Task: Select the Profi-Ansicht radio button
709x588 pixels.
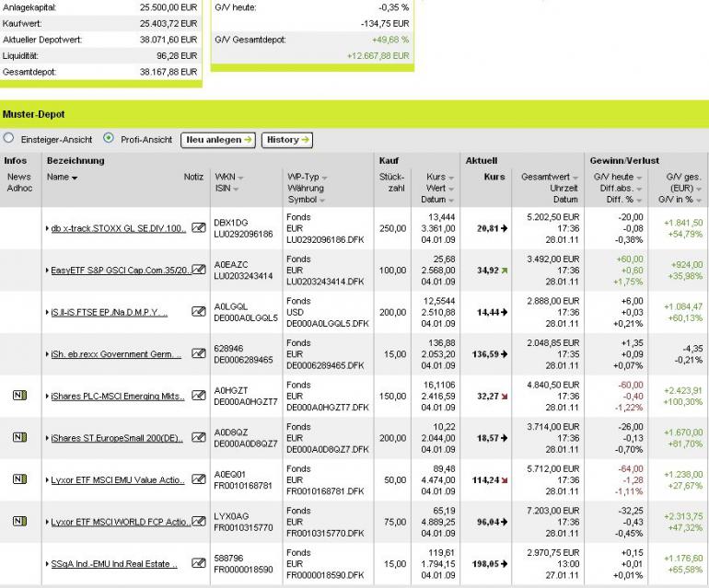Action: click(109, 138)
